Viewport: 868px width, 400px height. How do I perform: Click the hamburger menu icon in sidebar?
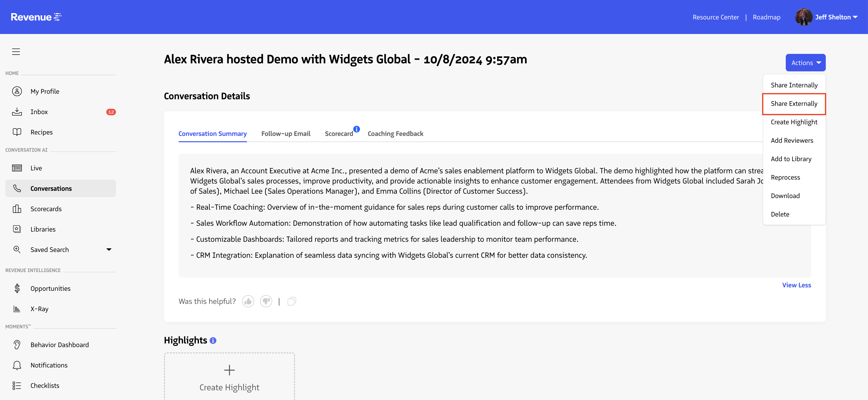coord(16,52)
